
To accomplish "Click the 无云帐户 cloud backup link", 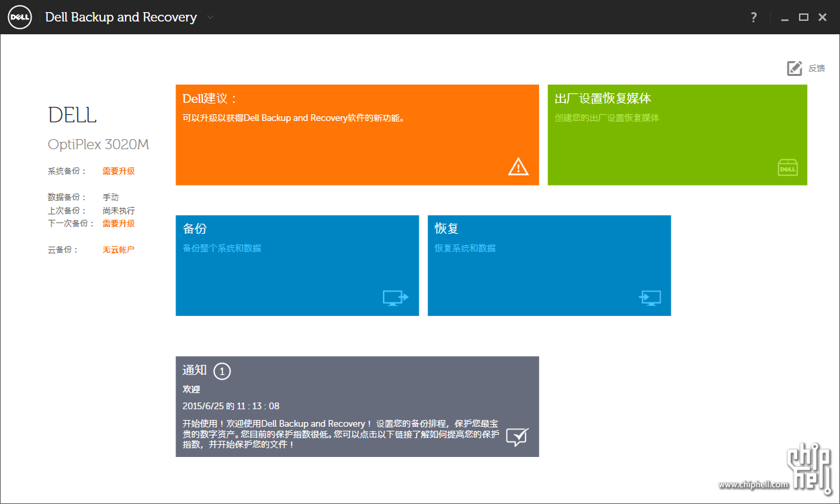I will (118, 250).
